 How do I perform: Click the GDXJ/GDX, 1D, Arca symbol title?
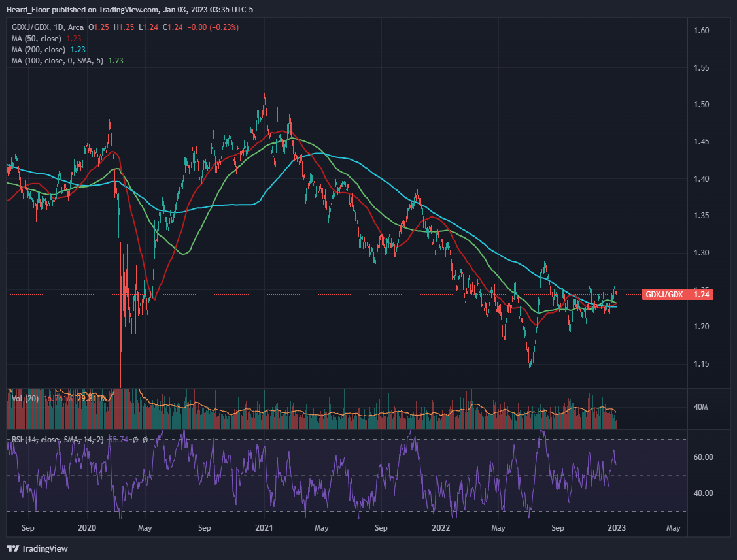[48, 27]
